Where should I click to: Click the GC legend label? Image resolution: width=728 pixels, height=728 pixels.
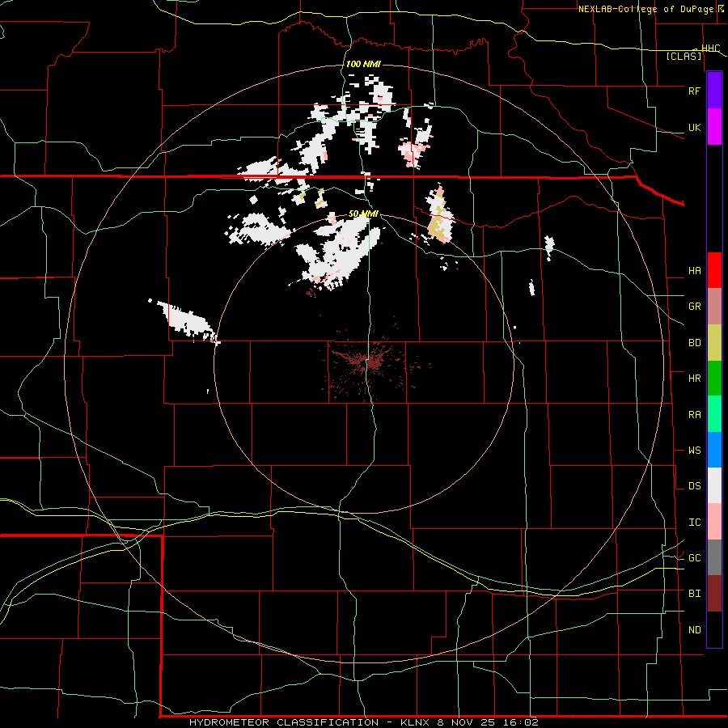(x=694, y=558)
